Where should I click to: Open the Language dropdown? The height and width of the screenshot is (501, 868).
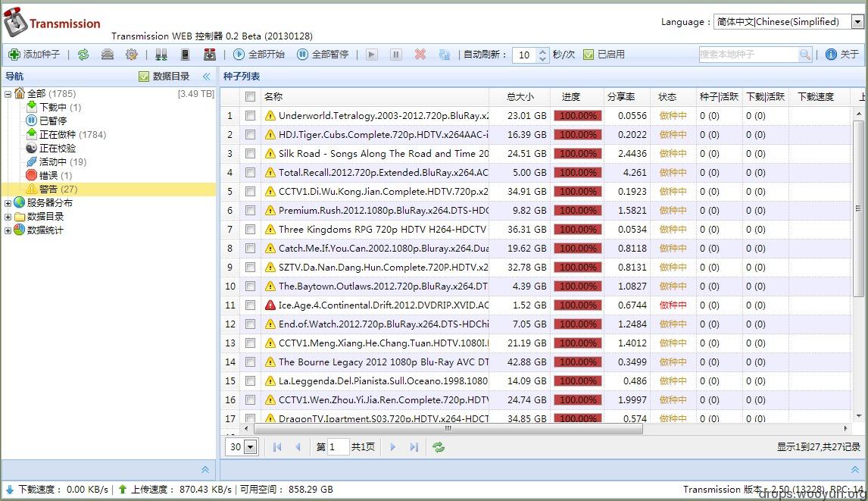point(788,22)
